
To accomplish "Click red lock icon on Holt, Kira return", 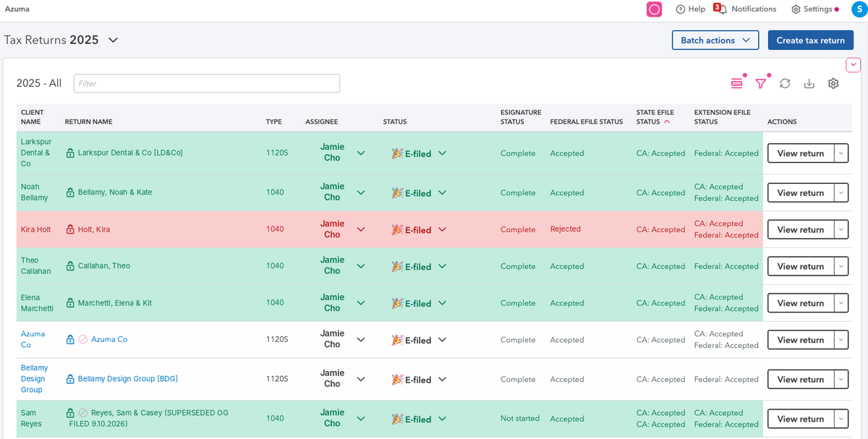I will (x=70, y=229).
